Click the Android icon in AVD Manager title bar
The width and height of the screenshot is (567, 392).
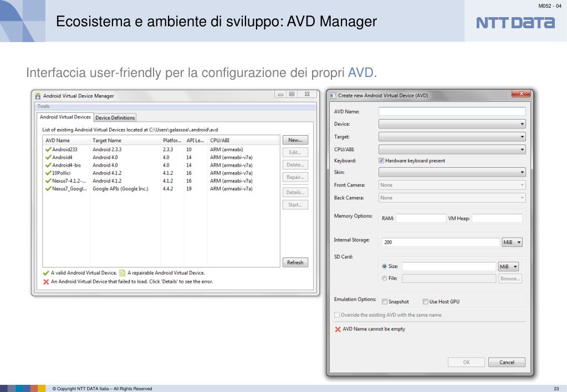pos(38,96)
